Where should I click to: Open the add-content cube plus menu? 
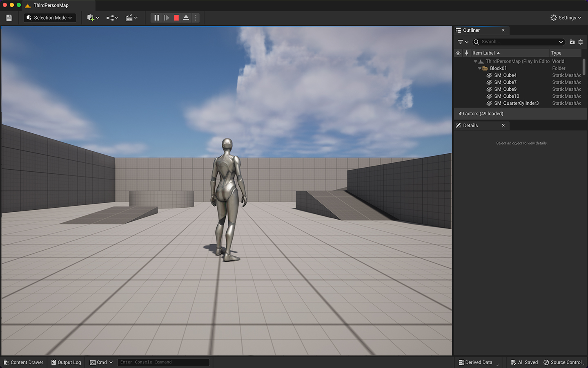93,18
